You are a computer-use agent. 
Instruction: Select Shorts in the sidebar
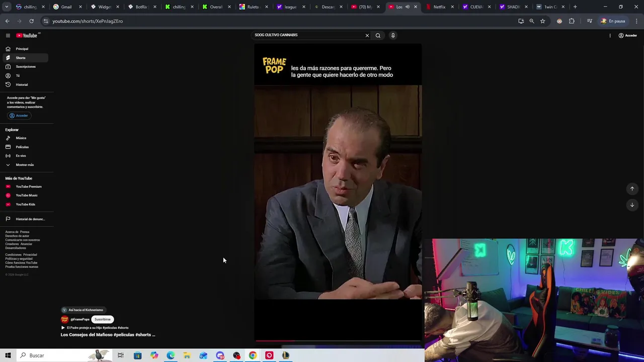26,58
